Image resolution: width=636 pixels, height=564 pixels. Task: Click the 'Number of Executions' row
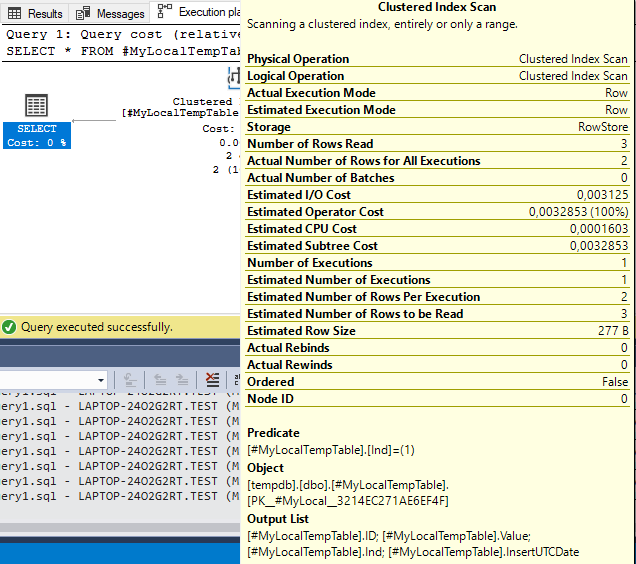pos(437,263)
